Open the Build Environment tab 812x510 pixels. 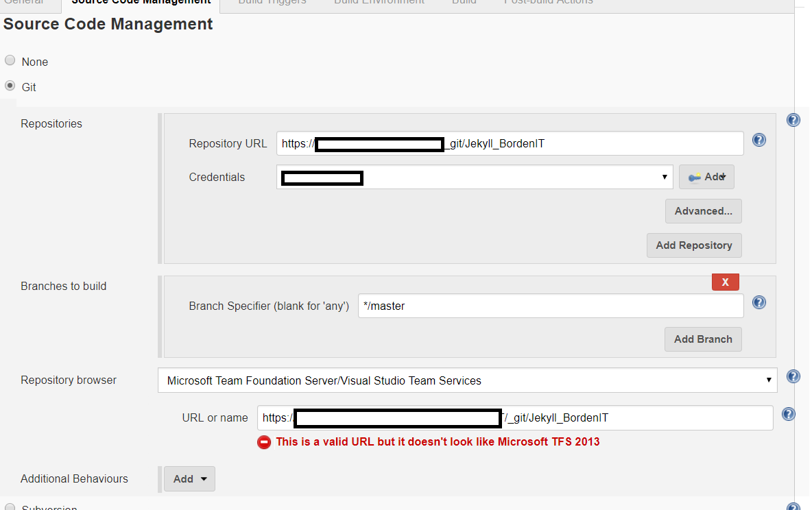(x=379, y=2)
